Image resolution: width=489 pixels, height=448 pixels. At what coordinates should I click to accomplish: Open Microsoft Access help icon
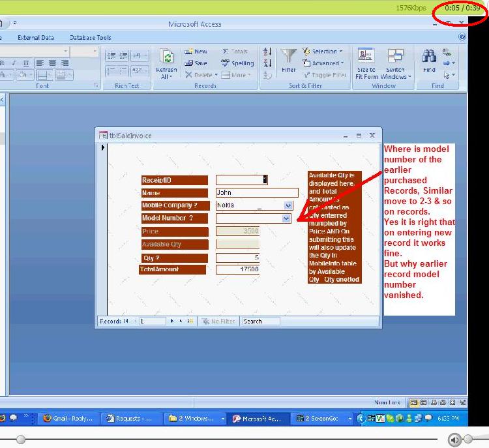tap(462, 37)
